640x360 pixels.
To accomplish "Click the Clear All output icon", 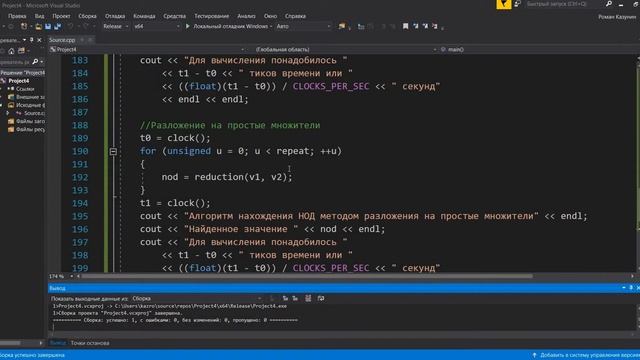I will point(308,299).
